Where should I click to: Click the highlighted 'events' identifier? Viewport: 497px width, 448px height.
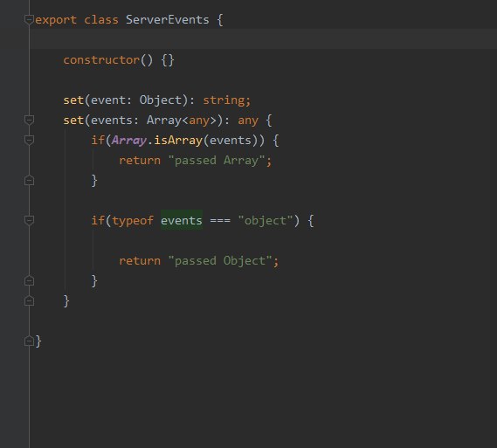[182, 221]
